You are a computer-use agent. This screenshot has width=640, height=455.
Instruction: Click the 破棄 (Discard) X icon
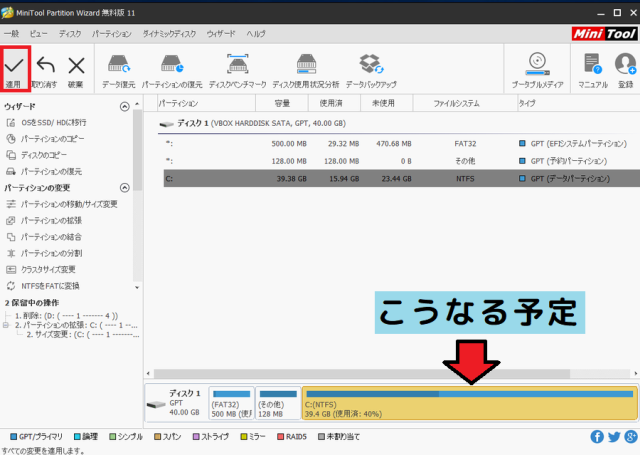[x=76, y=65]
